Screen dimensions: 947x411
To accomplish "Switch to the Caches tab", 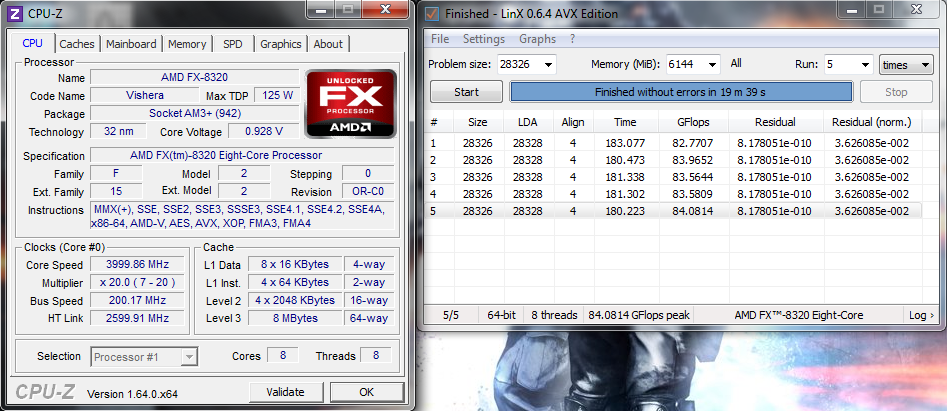I will 77,44.
